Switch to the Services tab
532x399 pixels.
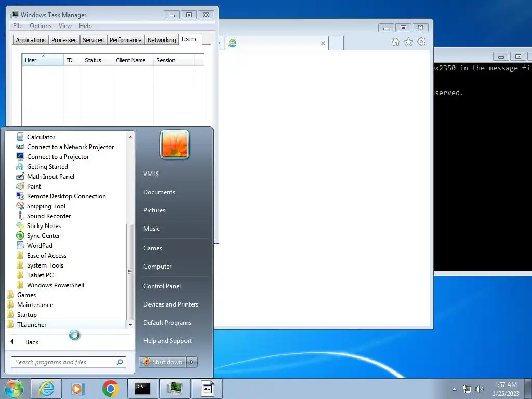coord(93,40)
